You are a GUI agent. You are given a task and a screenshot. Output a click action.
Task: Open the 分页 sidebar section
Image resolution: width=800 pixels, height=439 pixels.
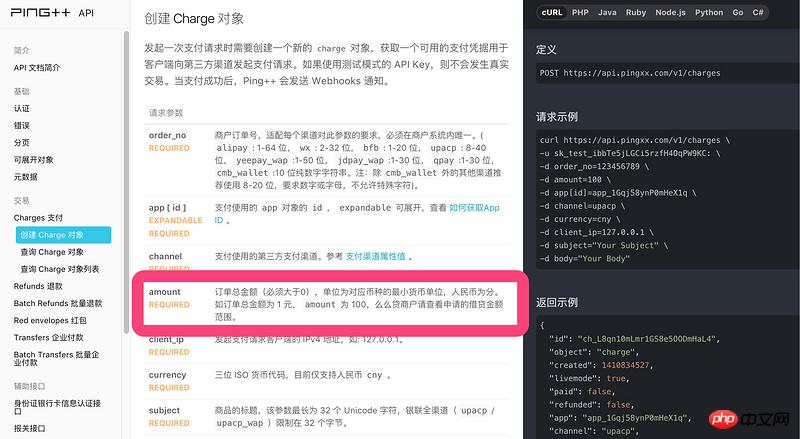pos(21,142)
